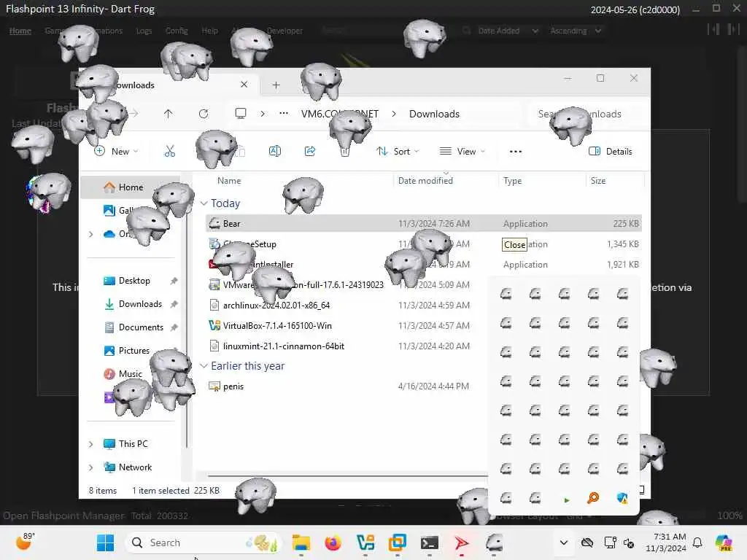Click the Bear app icon on taskbar
The width and height of the screenshot is (747, 560).
(494, 542)
